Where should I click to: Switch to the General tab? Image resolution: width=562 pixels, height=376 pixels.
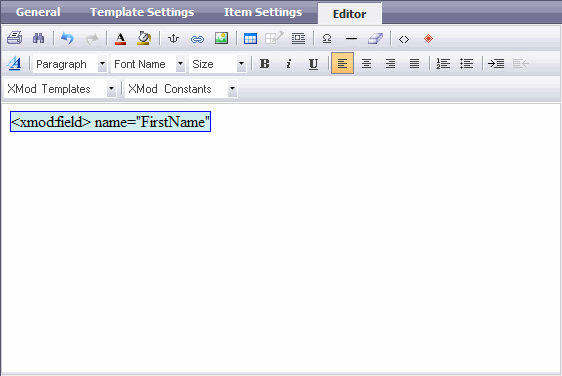[x=38, y=12]
